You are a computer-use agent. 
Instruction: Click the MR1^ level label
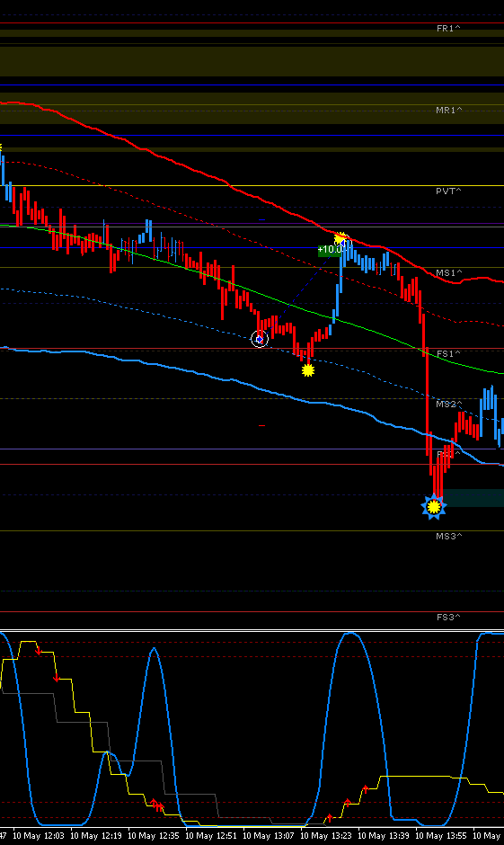pyautogui.click(x=449, y=110)
